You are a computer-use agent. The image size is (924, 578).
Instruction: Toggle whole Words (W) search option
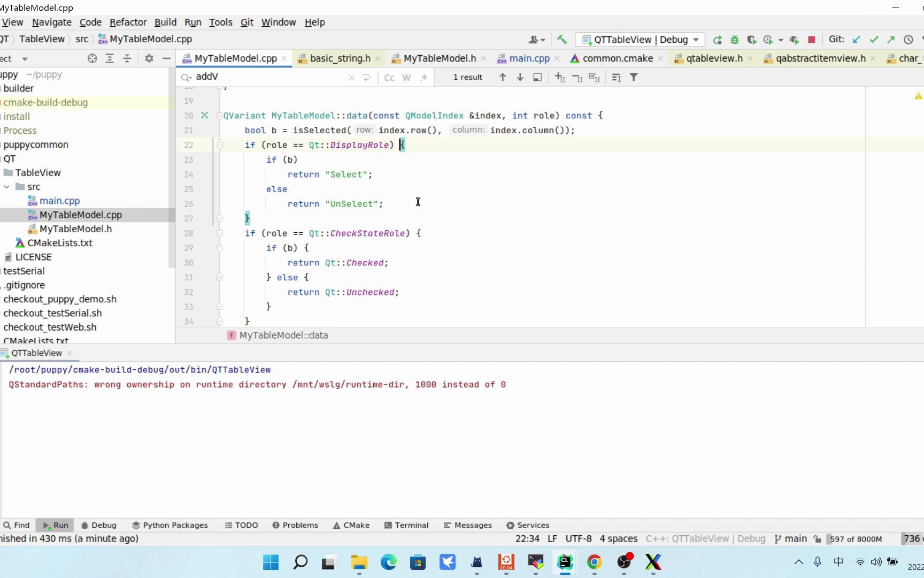pyautogui.click(x=406, y=78)
